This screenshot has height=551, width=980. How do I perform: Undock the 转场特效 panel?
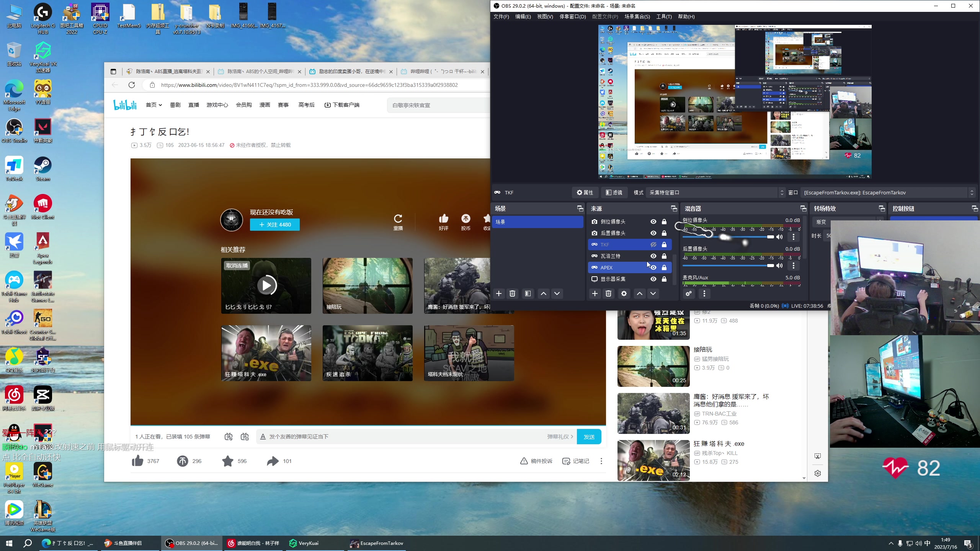[882, 209]
